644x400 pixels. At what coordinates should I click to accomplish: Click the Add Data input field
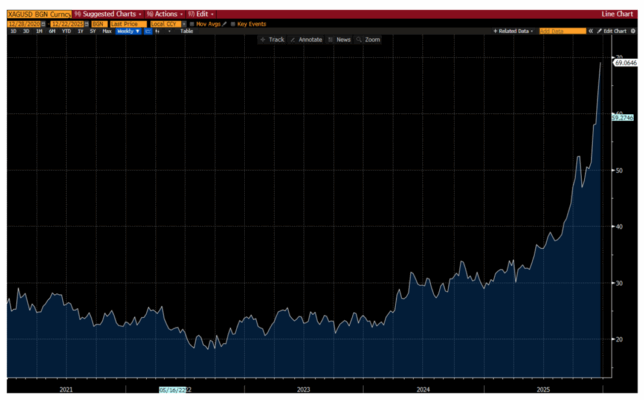tap(560, 31)
